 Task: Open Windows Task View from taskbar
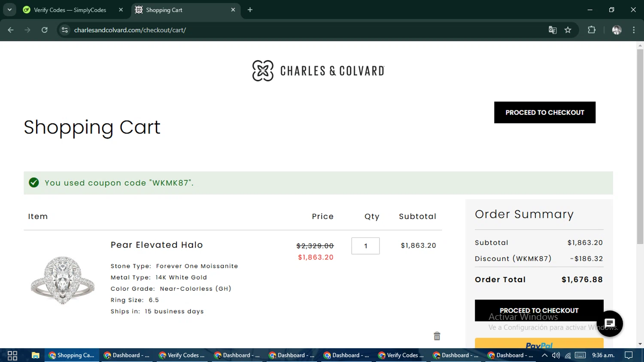pyautogui.click(x=12, y=355)
